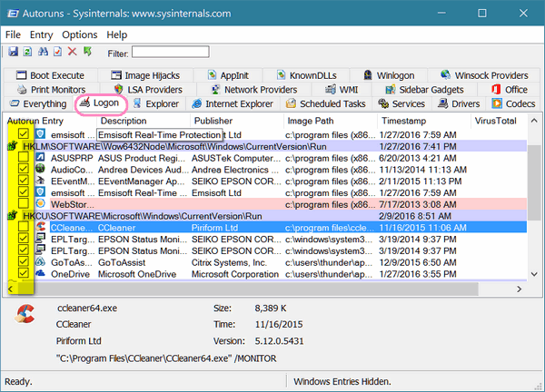545x392 pixels.
Task: Click the vertical scrollbar down arrow
Action: (x=534, y=274)
